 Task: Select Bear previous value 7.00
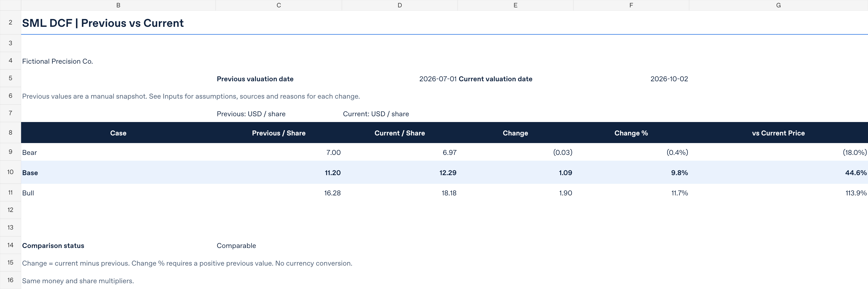279,152
